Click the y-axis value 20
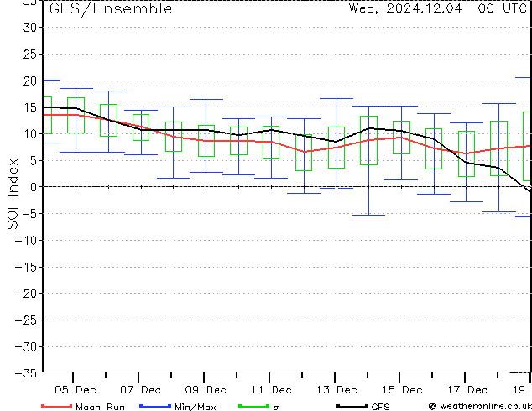 click(x=30, y=81)
